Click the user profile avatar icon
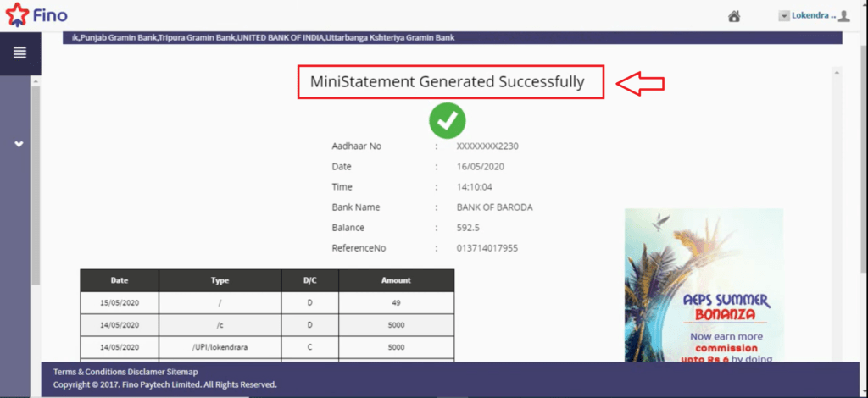 tap(843, 16)
